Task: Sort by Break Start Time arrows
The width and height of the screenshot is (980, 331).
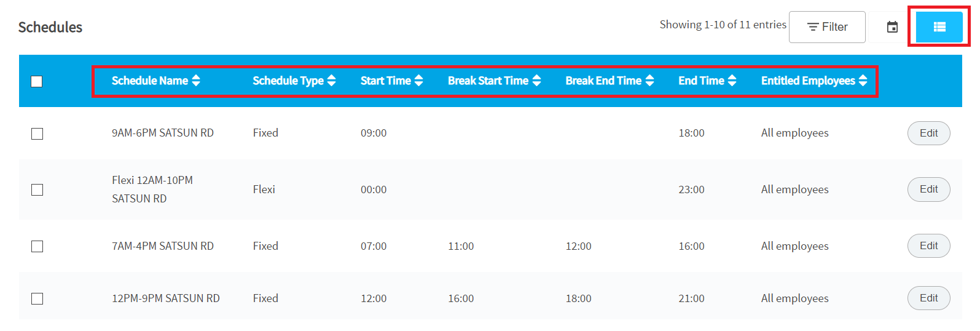Action: (x=537, y=81)
